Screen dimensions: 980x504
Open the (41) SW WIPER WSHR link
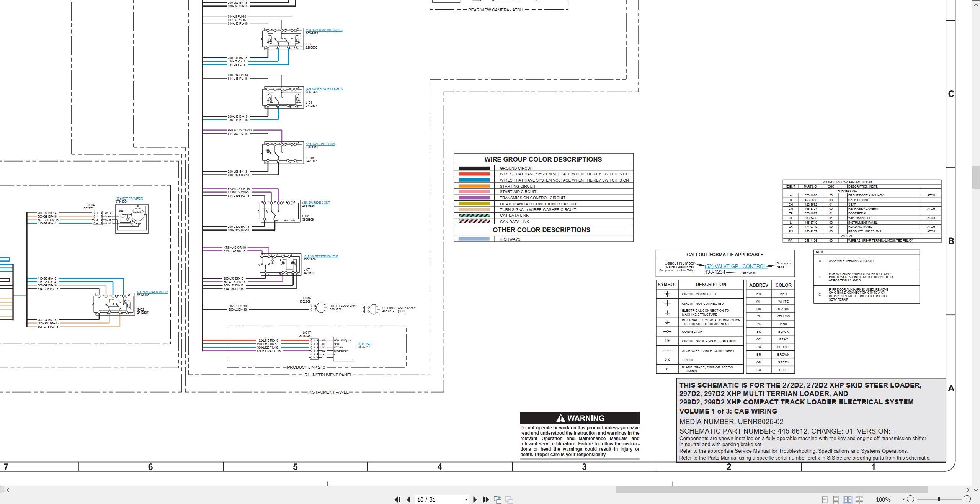pyautogui.click(x=152, y=292)
